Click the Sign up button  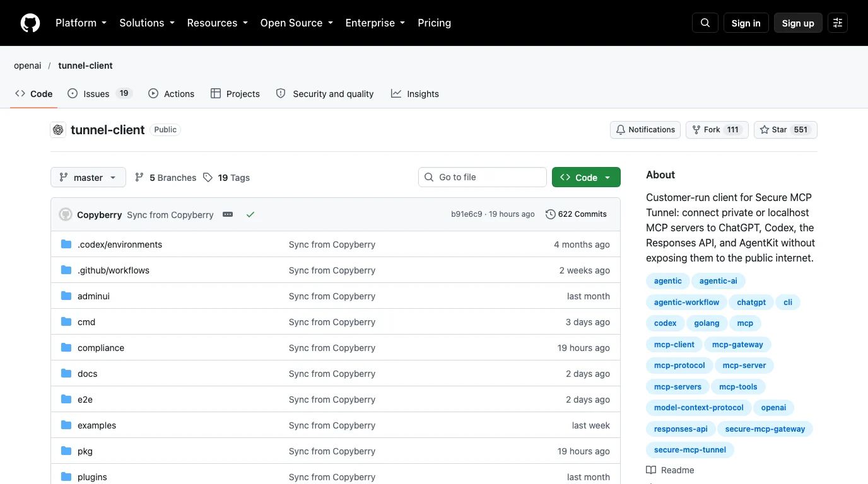798,23
